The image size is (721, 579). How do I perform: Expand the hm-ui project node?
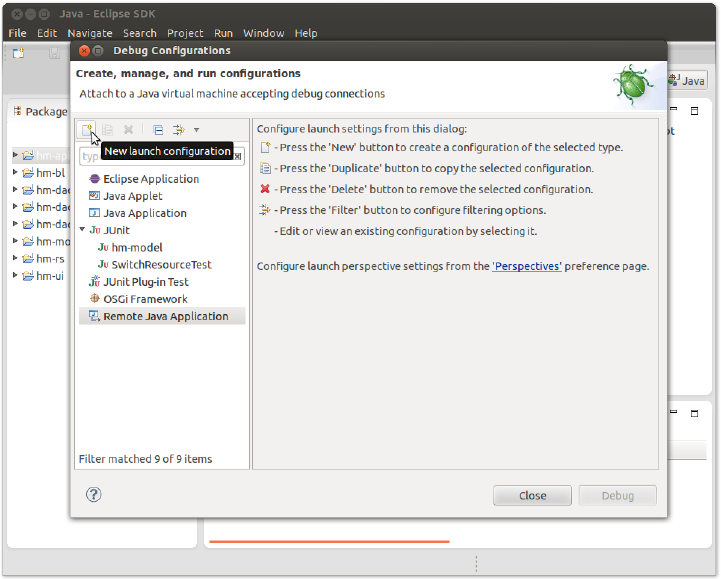(x=15, y=275)
